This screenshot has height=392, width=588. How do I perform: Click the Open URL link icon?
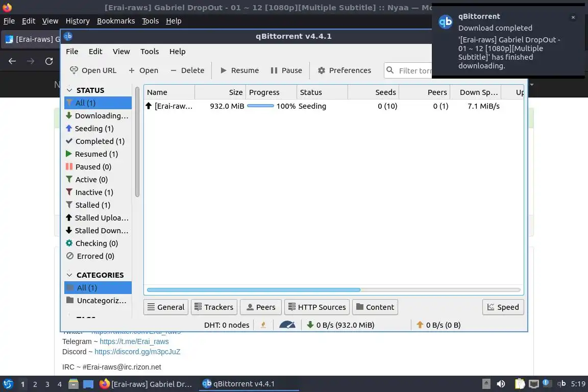coord(74,70)
